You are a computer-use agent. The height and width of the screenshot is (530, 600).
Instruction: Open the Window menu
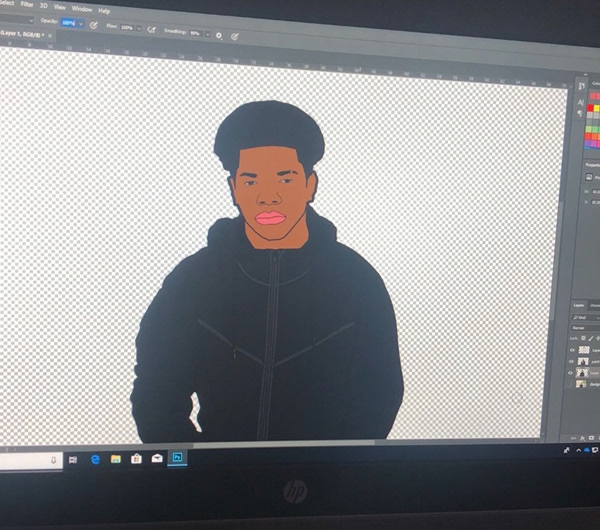point(82,8)
